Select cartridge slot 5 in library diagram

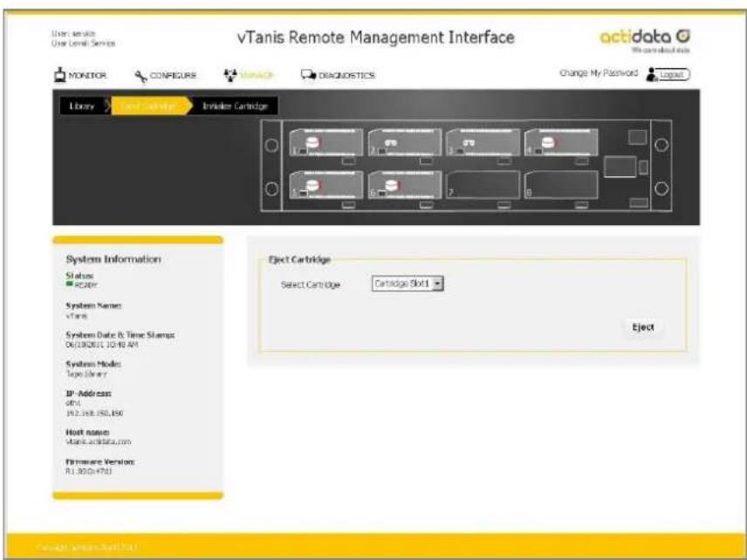326,185
